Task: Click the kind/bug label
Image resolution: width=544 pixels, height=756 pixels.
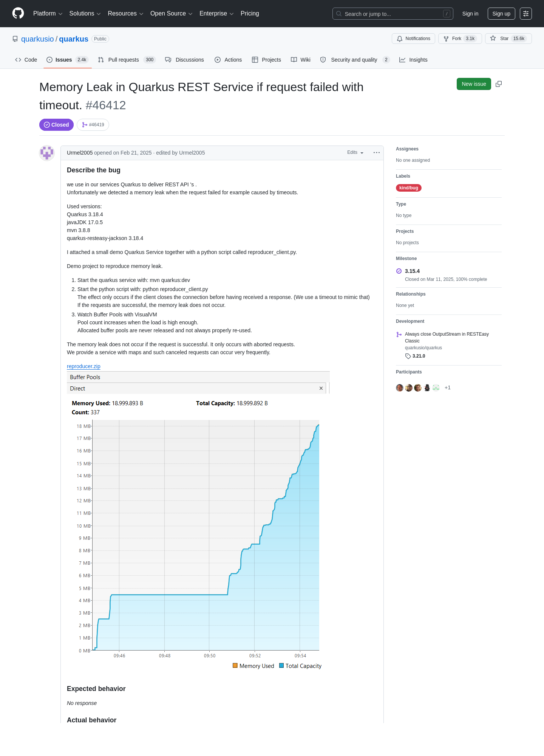Action: coord(409,188)
